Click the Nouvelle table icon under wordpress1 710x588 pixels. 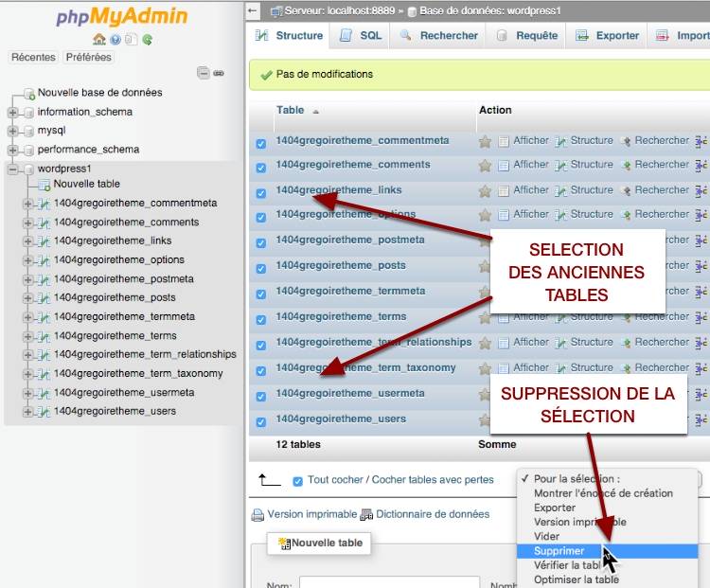click(44, 185)
